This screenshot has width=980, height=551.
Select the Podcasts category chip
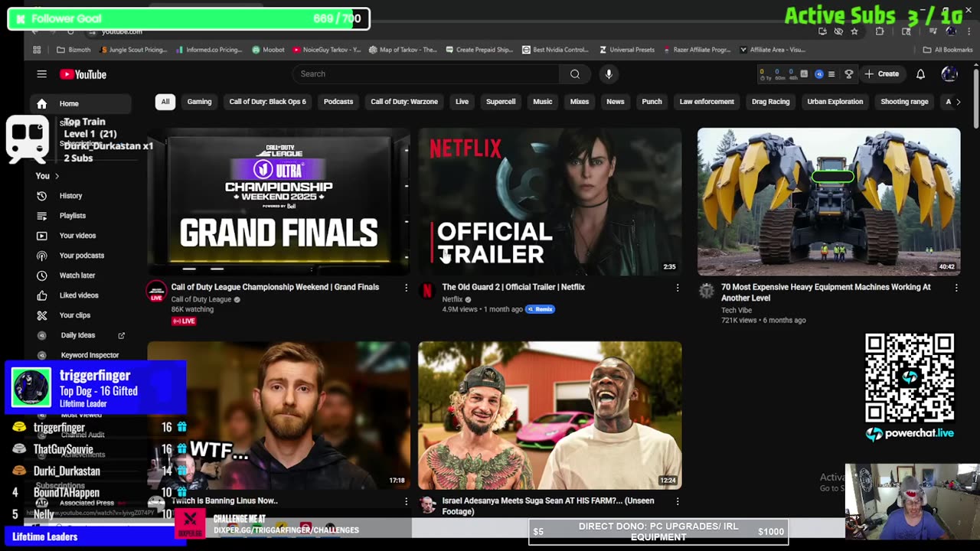click(x=338, y=102)
